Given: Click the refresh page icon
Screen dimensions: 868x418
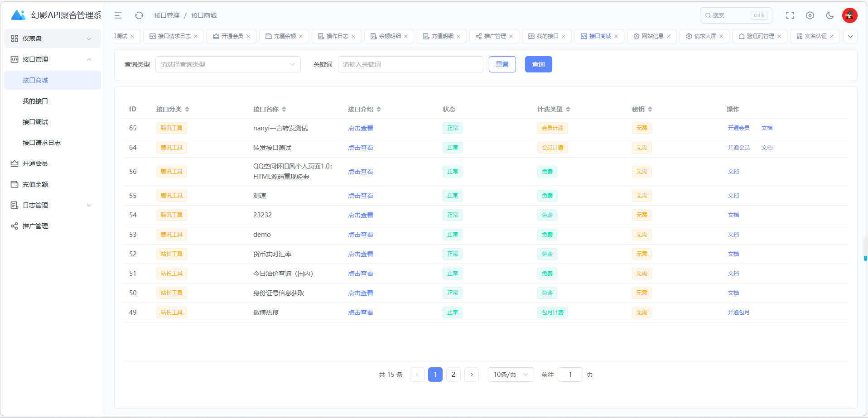Looking at the screenshot, I should click(x=139, y=15).
